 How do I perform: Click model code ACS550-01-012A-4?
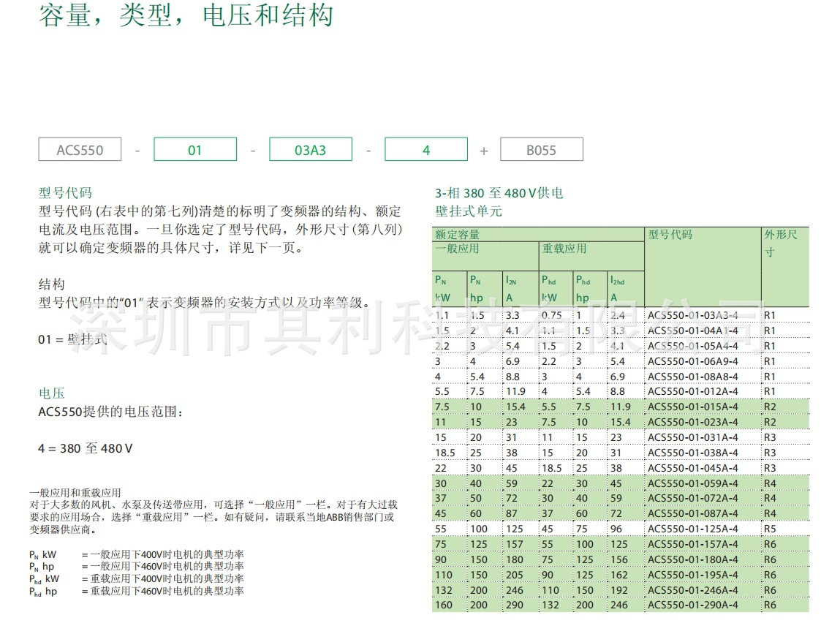[x=692, y=391]
